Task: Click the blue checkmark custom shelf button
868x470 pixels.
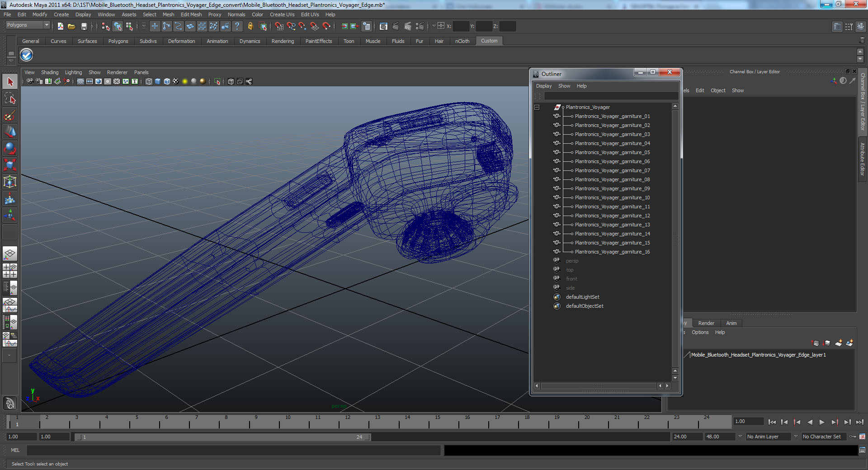Action: (x=27, y=55)
